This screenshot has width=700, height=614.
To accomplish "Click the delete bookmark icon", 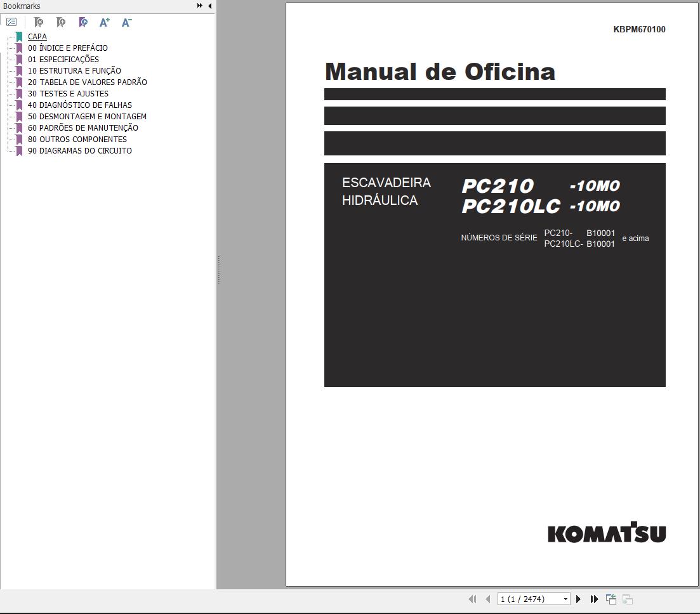I will 38,22.
